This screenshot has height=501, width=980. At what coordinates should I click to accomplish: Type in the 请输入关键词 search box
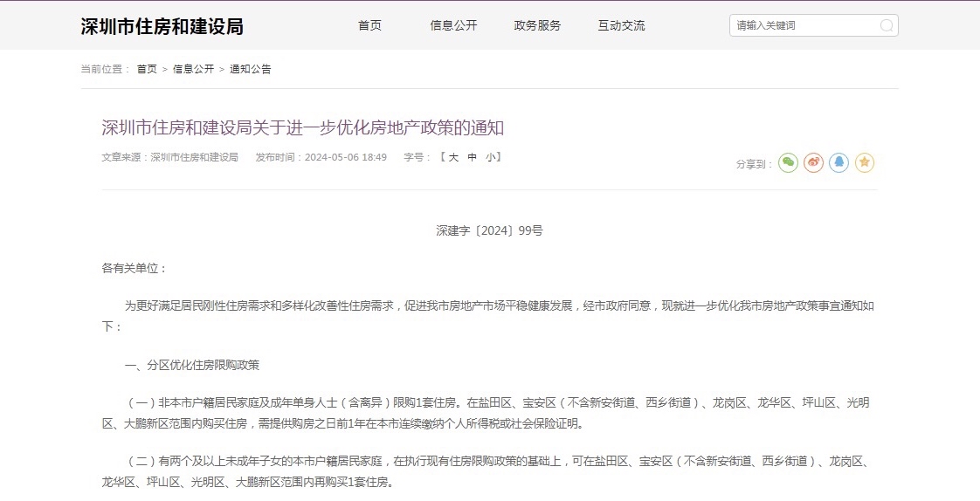click(x=804, y=26)
